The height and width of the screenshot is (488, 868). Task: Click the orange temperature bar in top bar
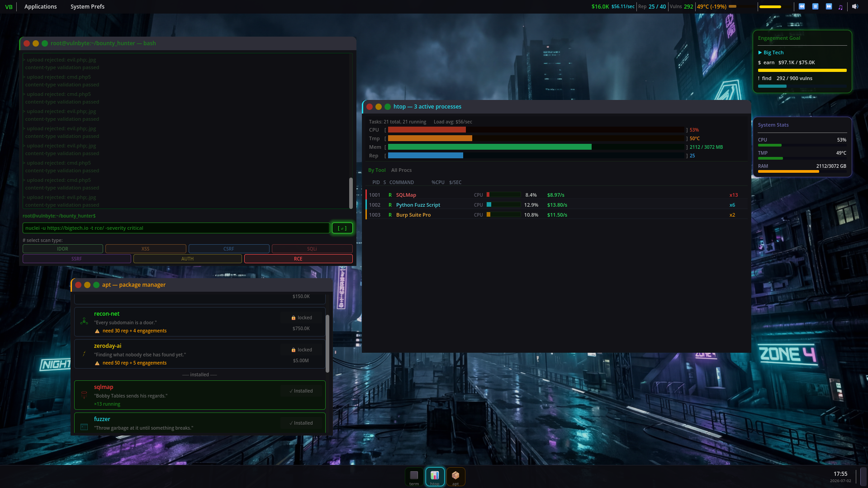pos(742,6)
